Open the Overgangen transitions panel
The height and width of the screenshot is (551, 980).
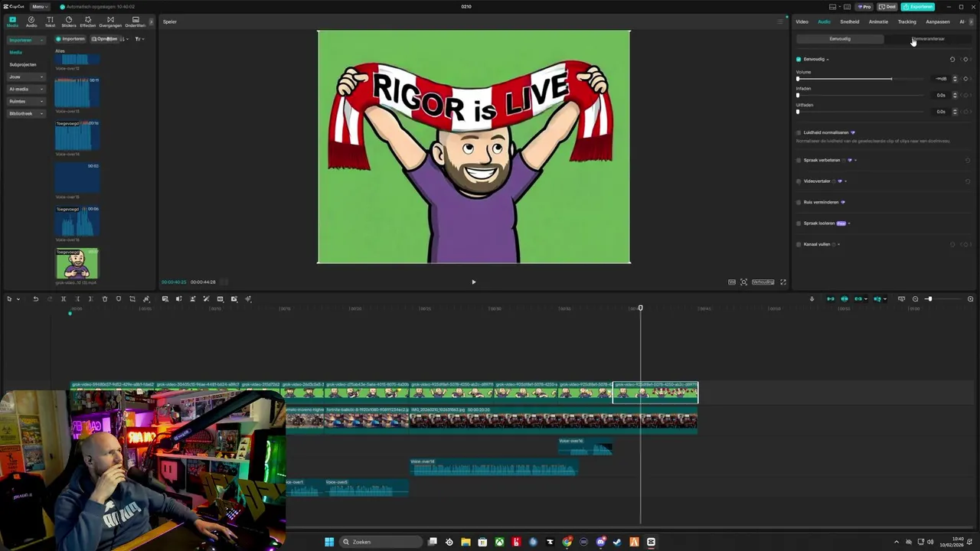tap(110, 21)
